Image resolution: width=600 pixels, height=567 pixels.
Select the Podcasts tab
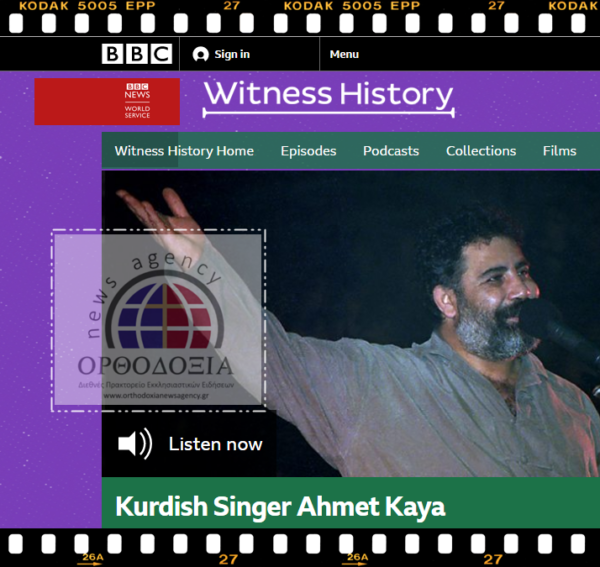pyautogui.click(x=391, y=151)
